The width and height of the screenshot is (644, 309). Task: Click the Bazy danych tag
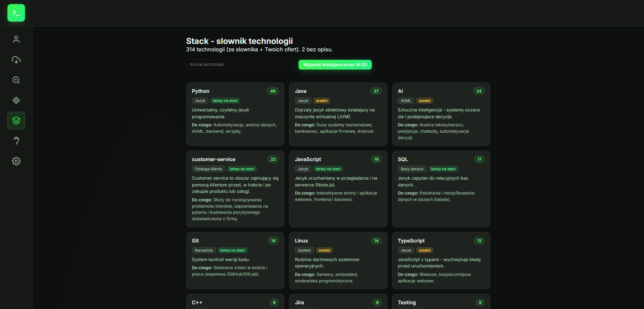click(x=412, y=169)
